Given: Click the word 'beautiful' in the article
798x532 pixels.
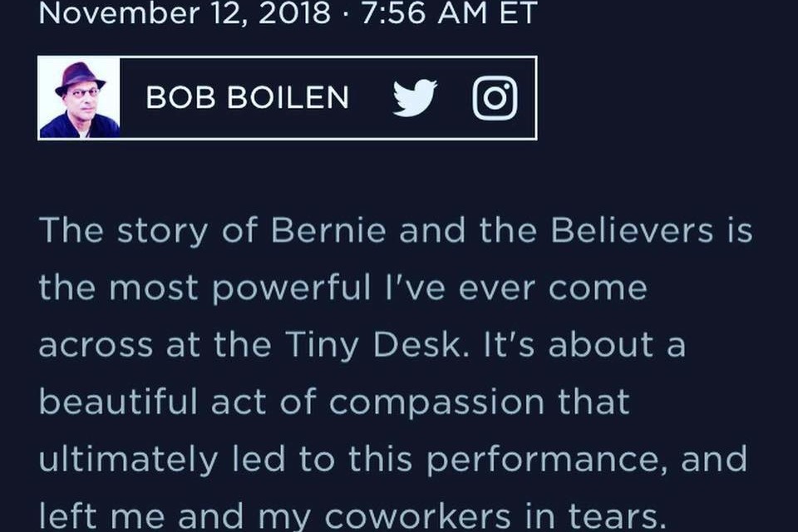Looking at the screenshot, I should [118, 401].
